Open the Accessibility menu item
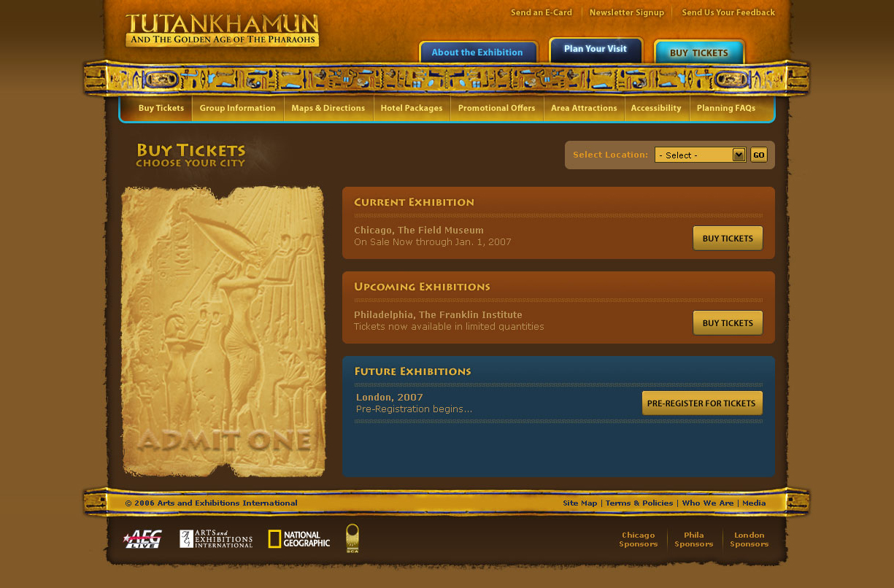Screen dimensions: 894x588 point(656,108)
